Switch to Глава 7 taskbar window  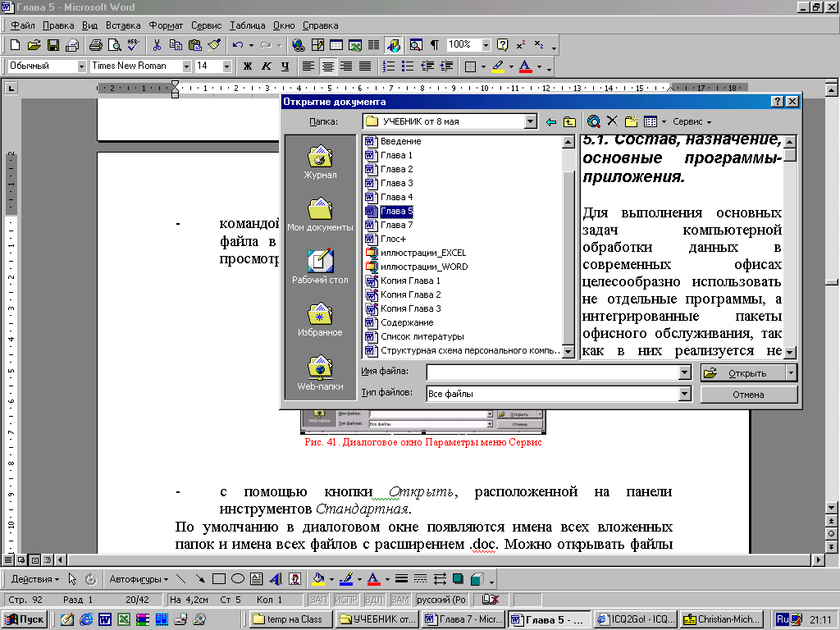463,619
